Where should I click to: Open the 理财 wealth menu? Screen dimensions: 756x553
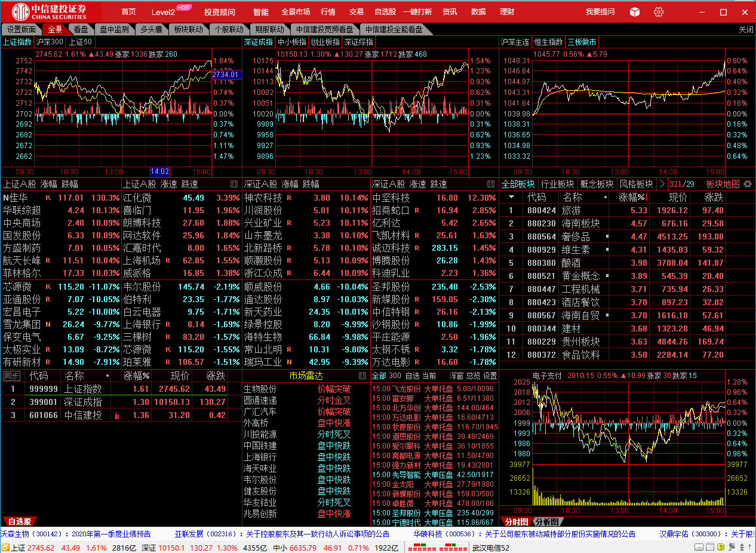507,12
